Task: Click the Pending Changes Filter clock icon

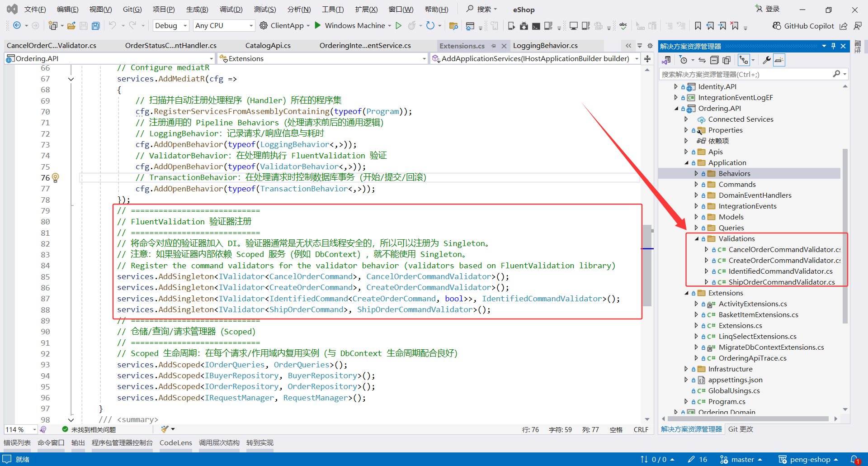Action: pos(684,60)
